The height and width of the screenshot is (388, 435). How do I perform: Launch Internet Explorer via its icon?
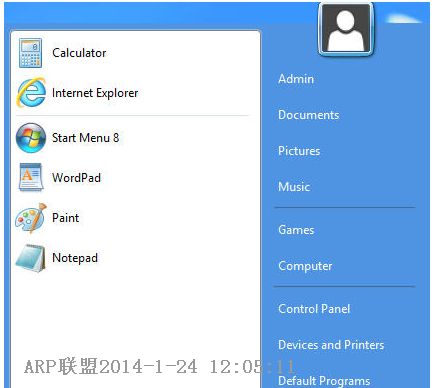point(31,92)
